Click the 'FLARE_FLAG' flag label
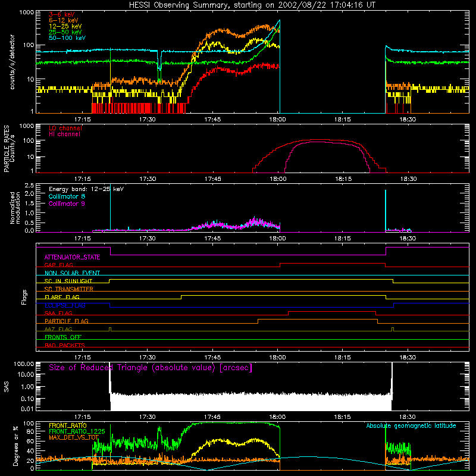This screenshot has height=476, width=476. pos(62,297)
